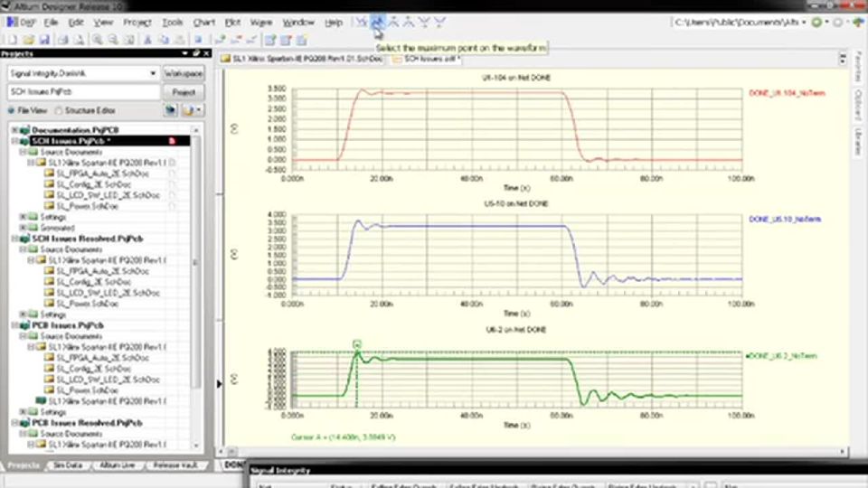Click the Projects tree vertical scrollbar thumb

(195, 263)
